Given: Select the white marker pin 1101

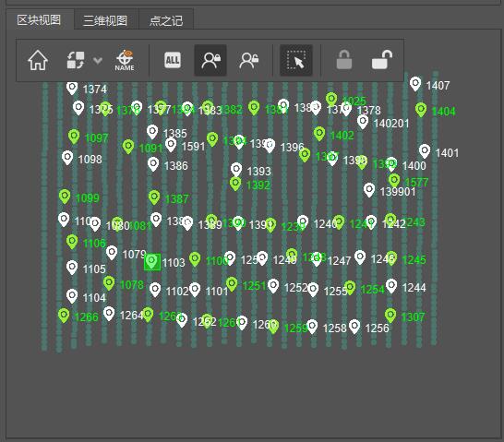Looking at the screenshot, I should [x=195, y=290].
